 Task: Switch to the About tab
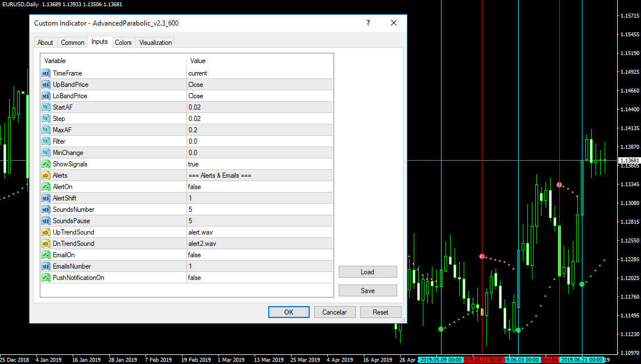[45, 43]
